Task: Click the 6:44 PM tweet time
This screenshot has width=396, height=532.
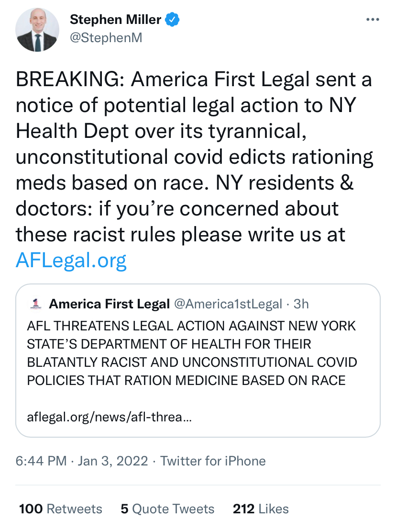Action: click(41, 461)
